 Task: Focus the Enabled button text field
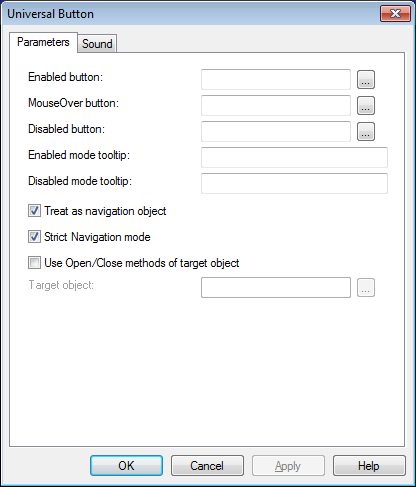(x=276, y=79)
